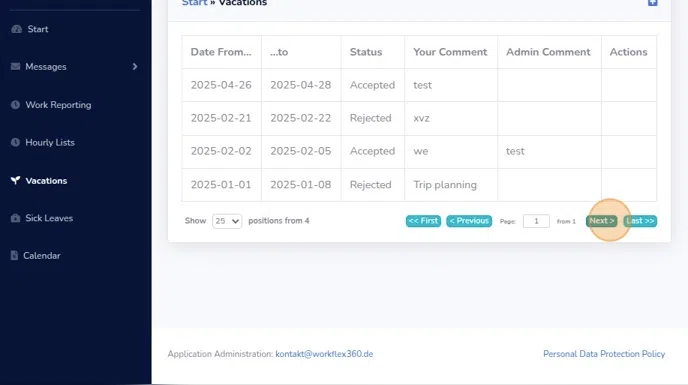Click the Messages envelope icon

click(x=15, y=67)
